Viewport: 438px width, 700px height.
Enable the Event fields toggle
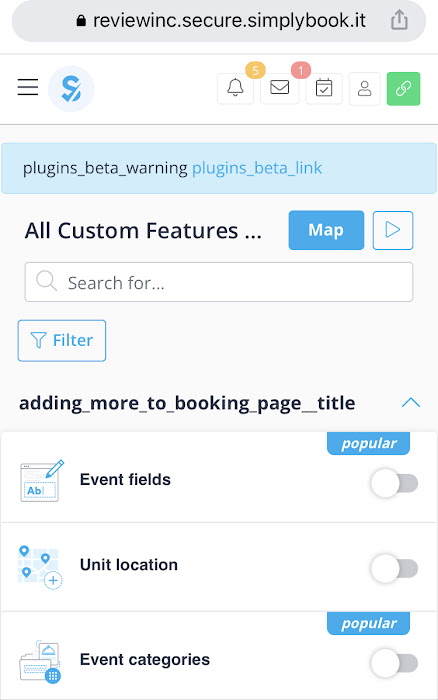394,483
